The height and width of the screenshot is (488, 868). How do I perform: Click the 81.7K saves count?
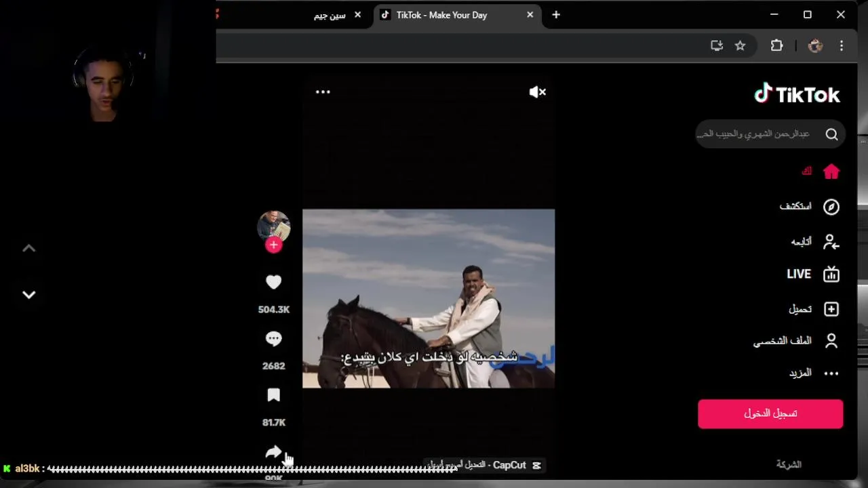tap(273, 423)
